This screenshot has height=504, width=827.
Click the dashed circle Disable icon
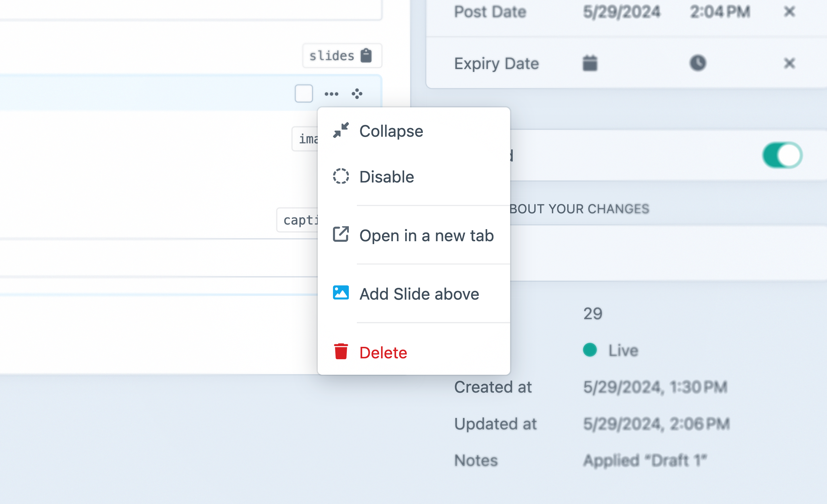coord(341,176)
